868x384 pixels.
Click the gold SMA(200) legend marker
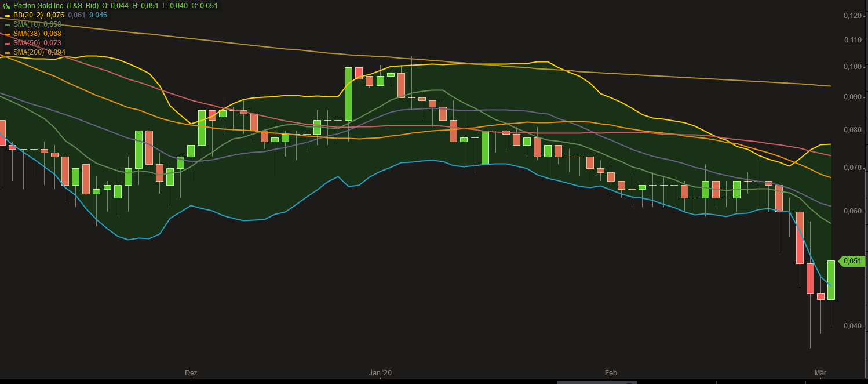7,52
